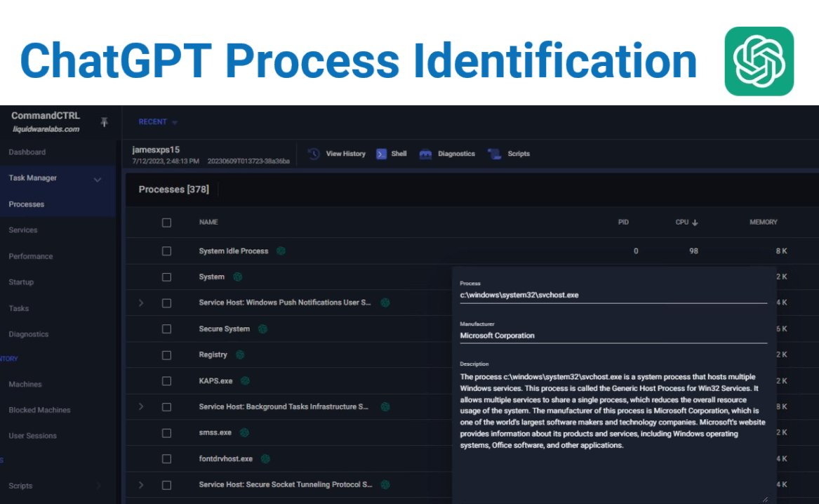Tick the Secure System checkbox
This screenshot has height=504, width=819.
[x=166, y=329]
